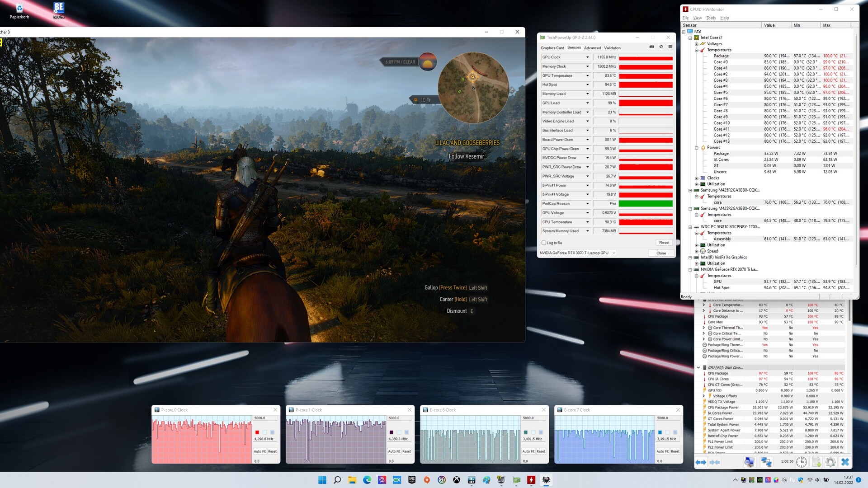This screenshot has height=488, width=868.
Task: Click GPU-Z refresh icon
Action: 661,47
